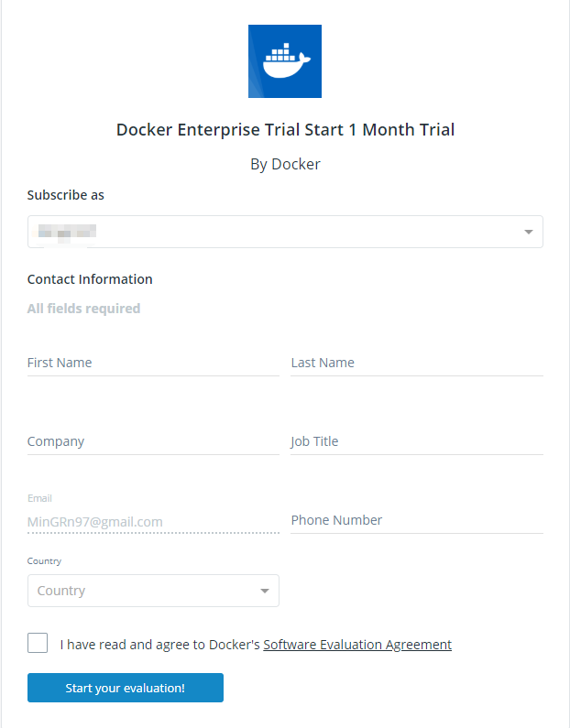
Task: Click the Subscribe as dropdown arrow
Action: (529, 232)
